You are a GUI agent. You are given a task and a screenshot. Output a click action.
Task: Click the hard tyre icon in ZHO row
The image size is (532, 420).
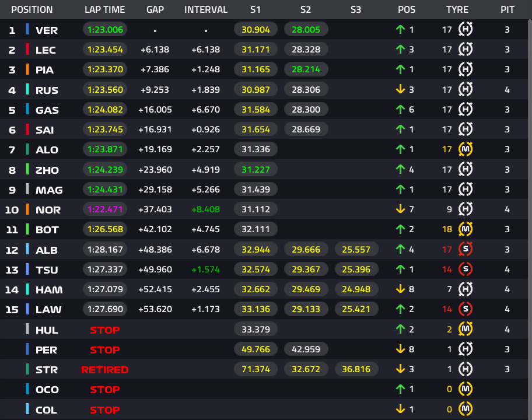coord(466,169)
